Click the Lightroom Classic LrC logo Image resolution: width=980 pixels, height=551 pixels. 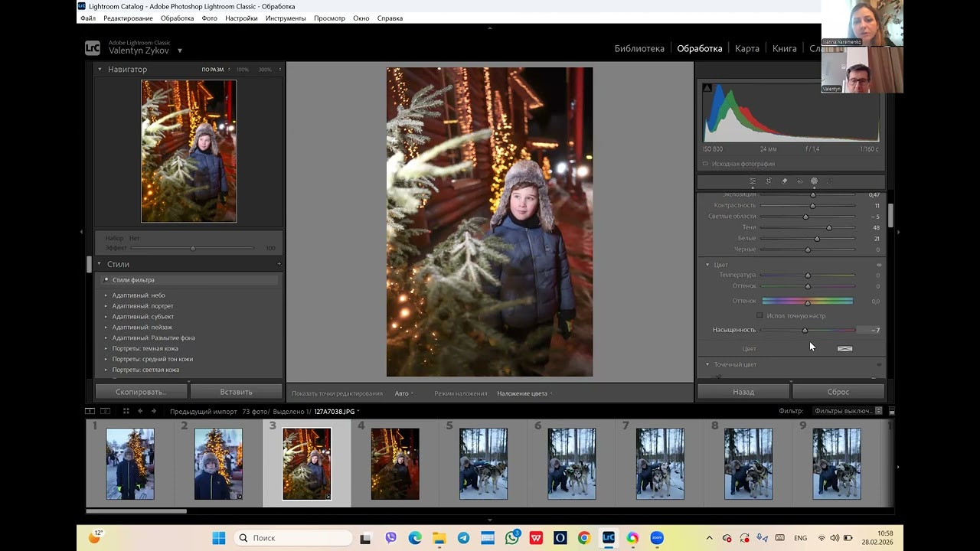pyautogui.click(x=93, y=48)
